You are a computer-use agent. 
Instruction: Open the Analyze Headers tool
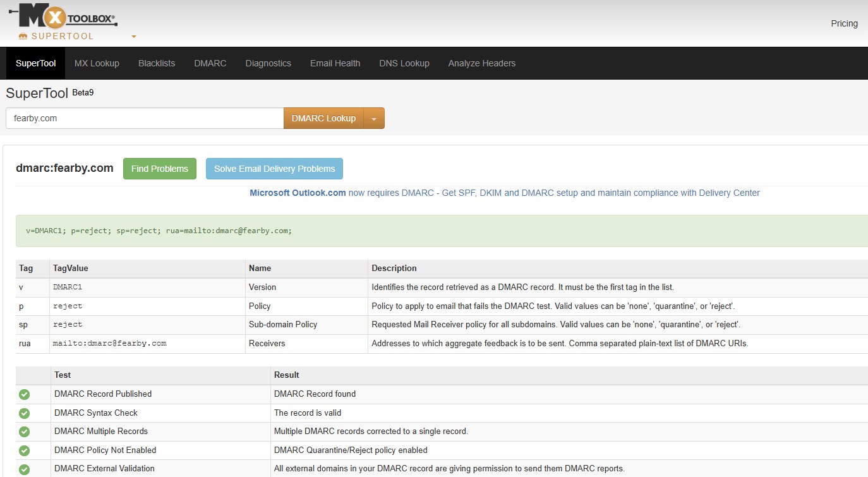click(x=481, y=63)
